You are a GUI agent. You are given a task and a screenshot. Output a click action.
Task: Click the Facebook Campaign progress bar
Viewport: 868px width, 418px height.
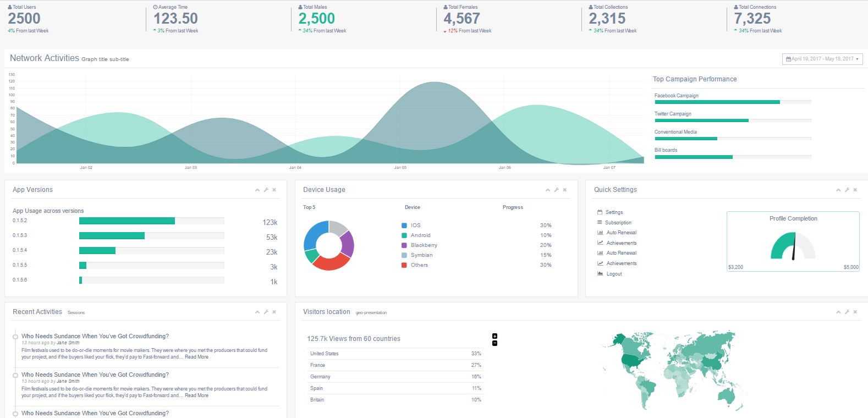pos(733,102)
